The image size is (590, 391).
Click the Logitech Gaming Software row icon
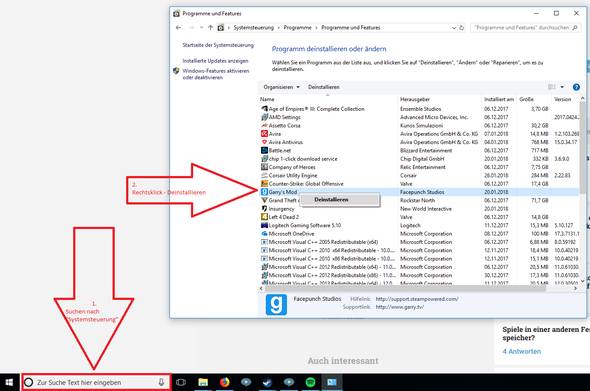[x=265, y=225]
